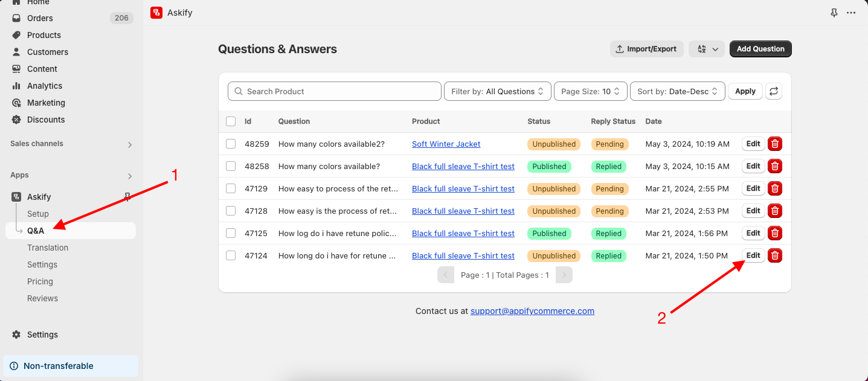The image size is (868, 381).
Task: Click the Discounts badge icon in sidebar
Action: pyautogui.click(x=16, y=120)
